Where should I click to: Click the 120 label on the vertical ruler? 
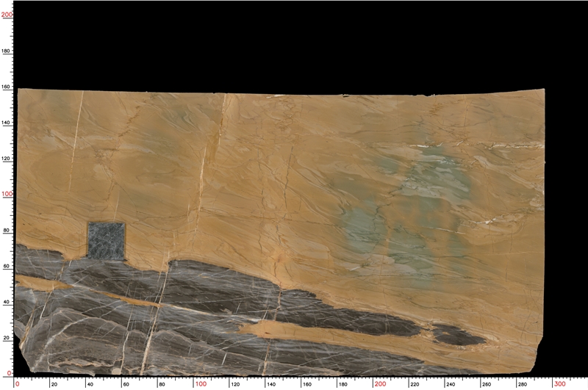click(x=7, y=159)
